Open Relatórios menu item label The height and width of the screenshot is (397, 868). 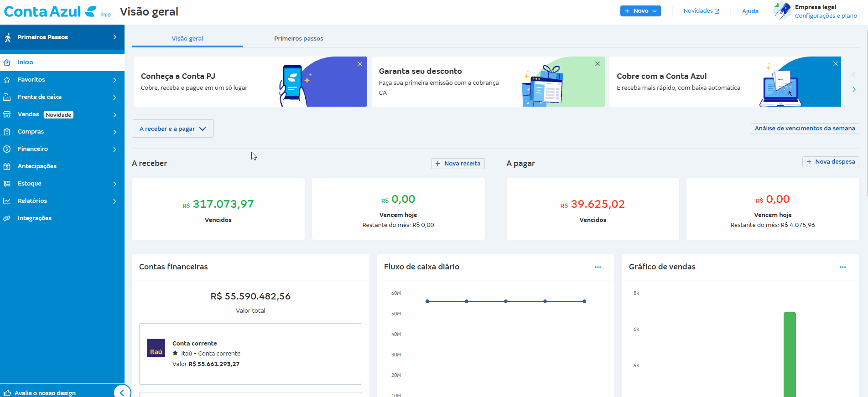click(32, 201)
